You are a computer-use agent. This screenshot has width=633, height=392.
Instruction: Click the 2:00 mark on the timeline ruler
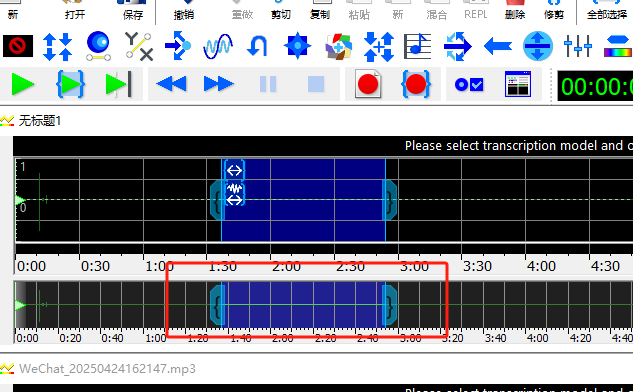pyautogui.click(x=286, y=266)
